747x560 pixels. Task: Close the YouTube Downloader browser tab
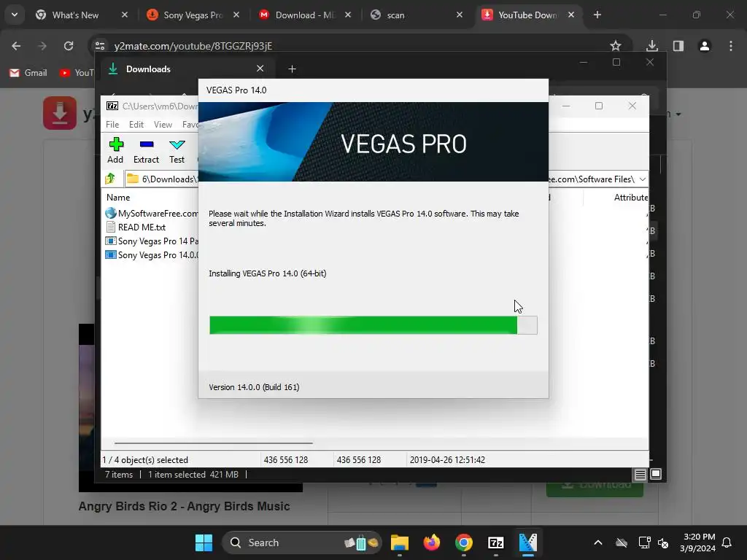570,15
